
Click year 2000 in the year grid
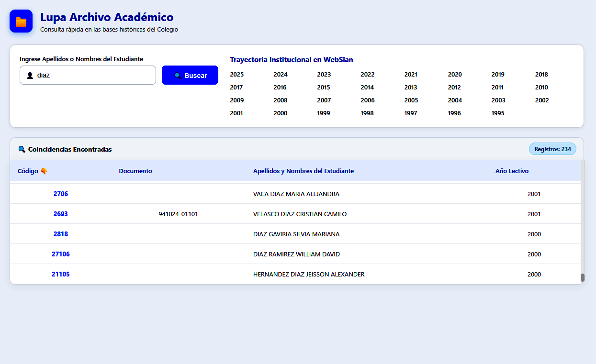click(281, 113)
